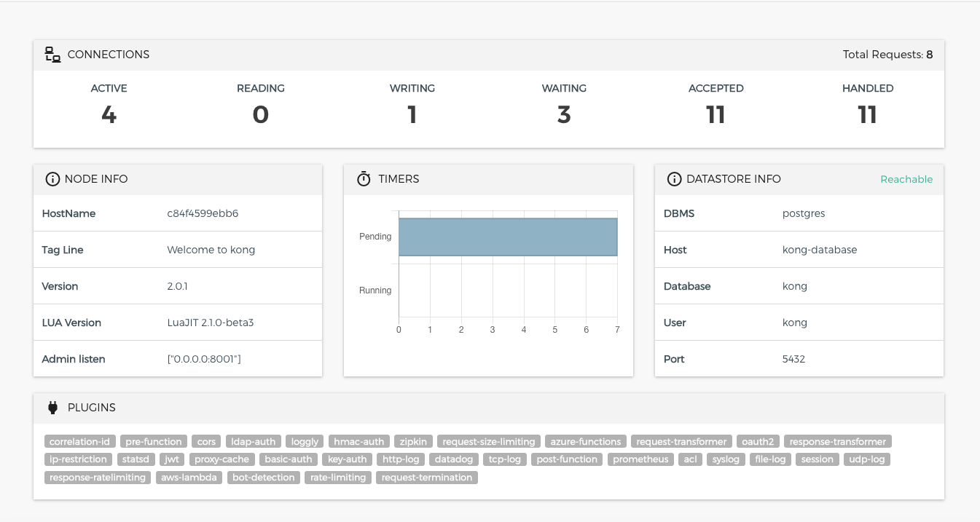Open the syslog plugin tag
This screenshot has height=522, width=980.
(726, 459)
